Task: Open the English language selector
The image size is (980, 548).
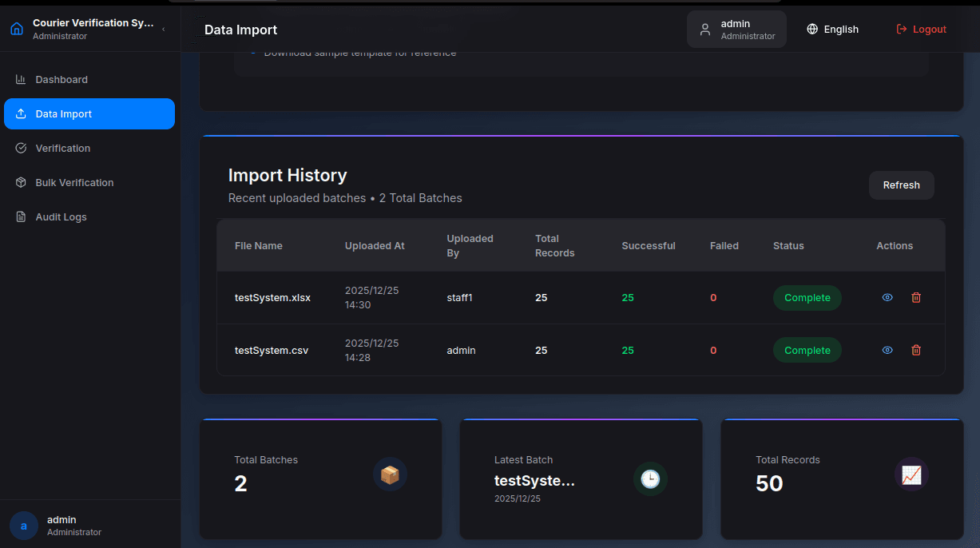Action: (832, 30)
